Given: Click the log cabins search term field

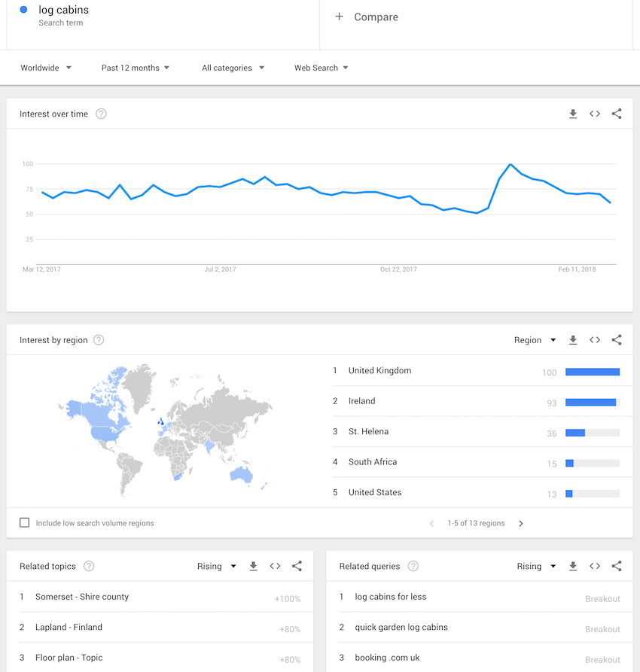Looking at the screenshot, I should (64, 11).
